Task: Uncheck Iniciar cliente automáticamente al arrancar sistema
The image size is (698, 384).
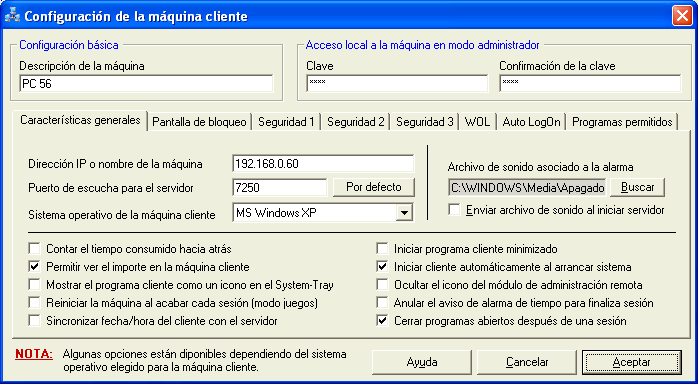Action: 382,267
